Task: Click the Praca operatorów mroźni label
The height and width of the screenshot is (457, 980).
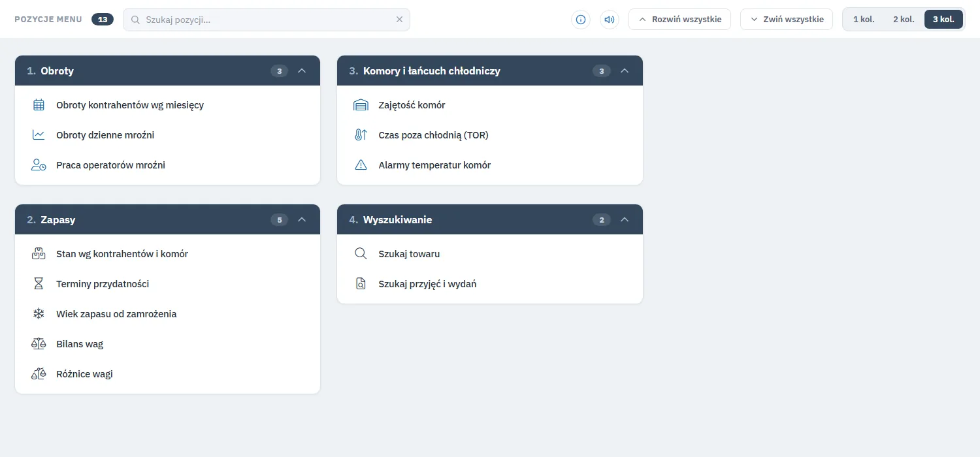Action: point(110,165)
